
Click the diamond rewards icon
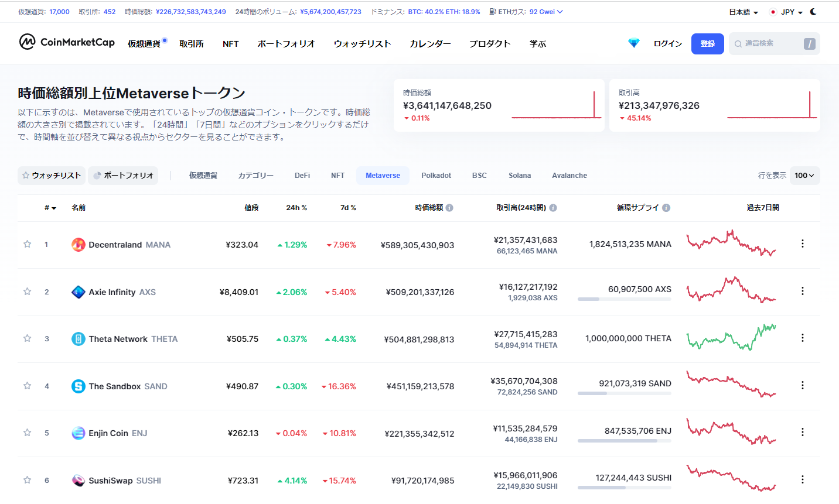(x=634, y=43)
